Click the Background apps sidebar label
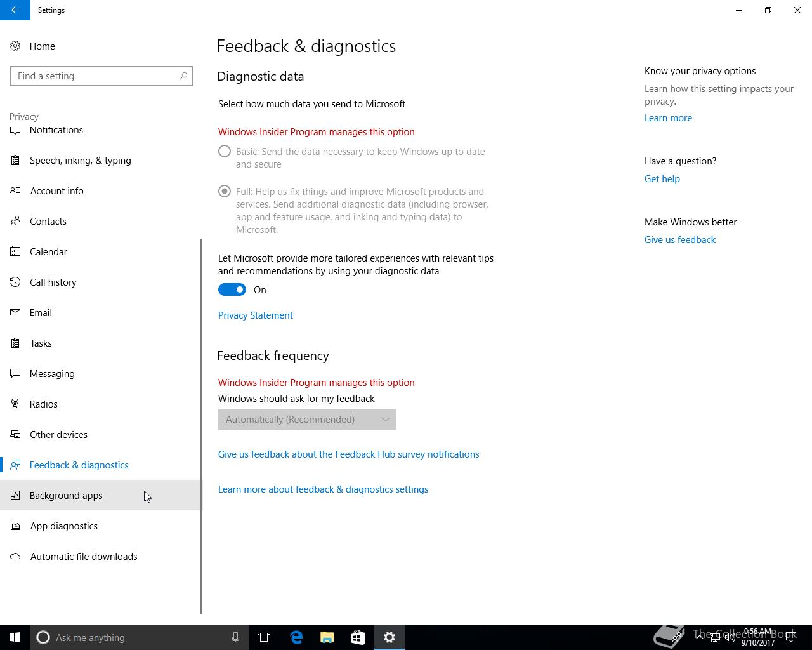 tap(66, 496)
